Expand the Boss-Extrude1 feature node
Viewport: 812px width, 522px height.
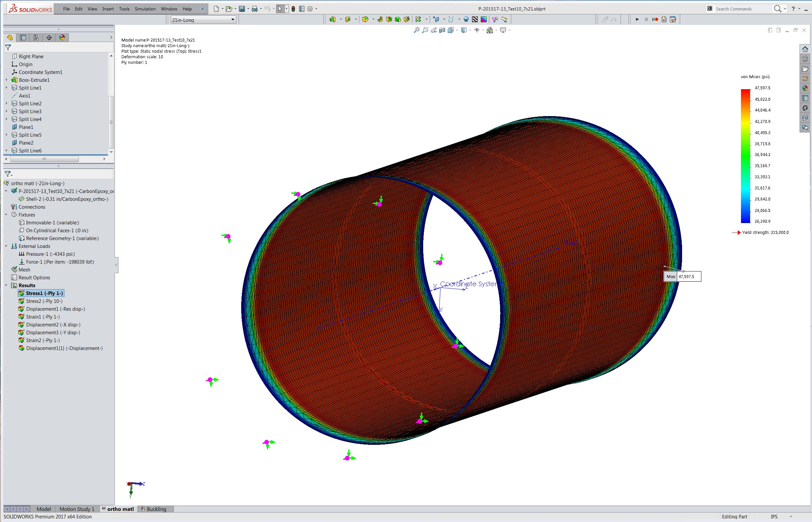6,80
